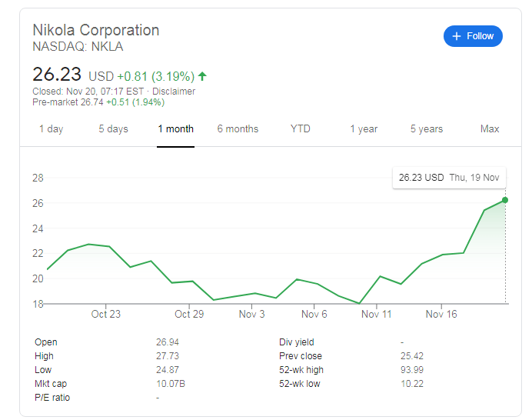Image resolution: width=532 pixels, height=420 pixels.
Task: Click the Nov 6 axis label
Action: 314,314
